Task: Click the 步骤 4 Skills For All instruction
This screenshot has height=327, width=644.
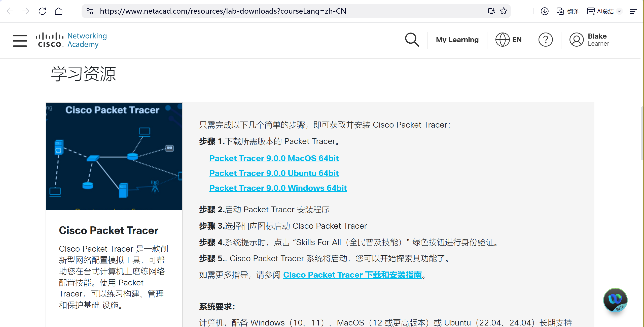Action: click(349, 242)
